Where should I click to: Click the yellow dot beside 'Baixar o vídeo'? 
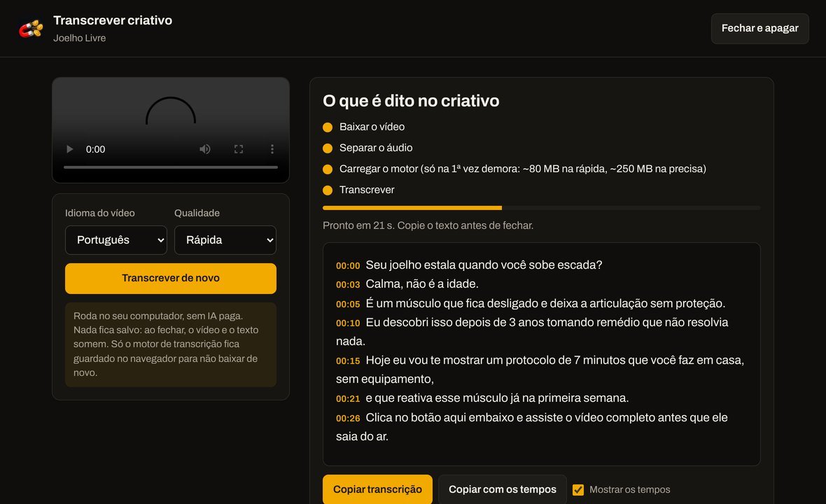click(328, 127)
